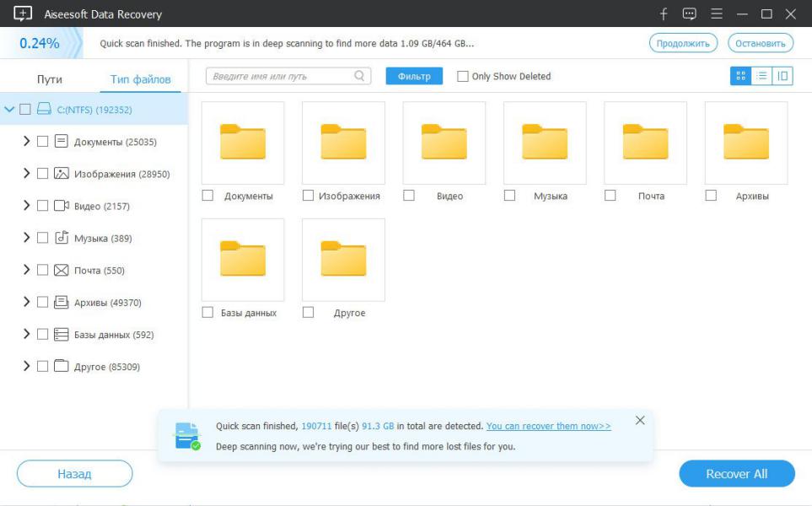Open the Facebook share icon
The image size is (812, 506).
[x=664, y=14]
